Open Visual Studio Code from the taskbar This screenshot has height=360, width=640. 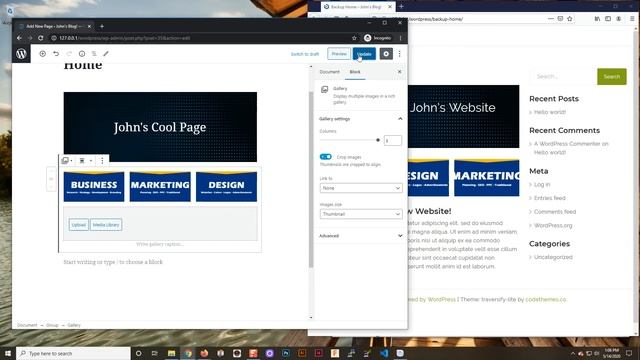[x=384, y=353]
